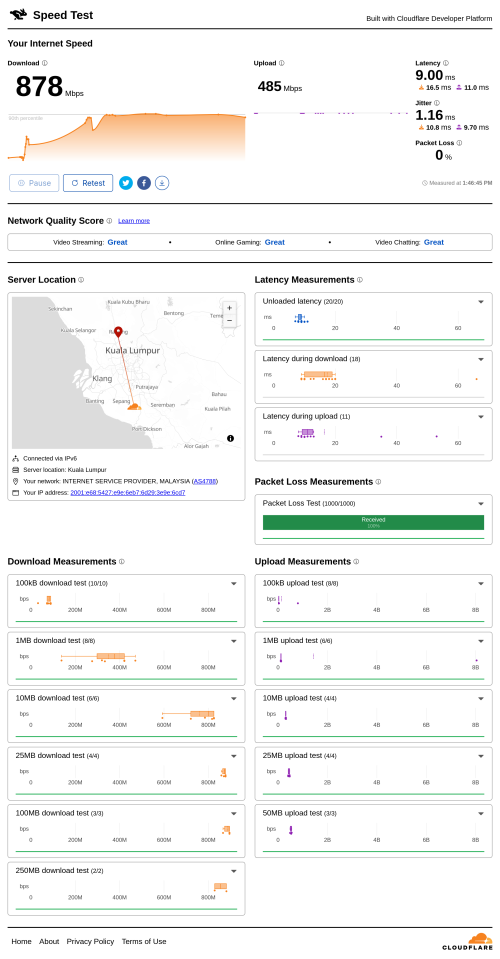This screenshot has width=500, height=959.
Task: Click Pause button
Action: (x=34, y=183)
